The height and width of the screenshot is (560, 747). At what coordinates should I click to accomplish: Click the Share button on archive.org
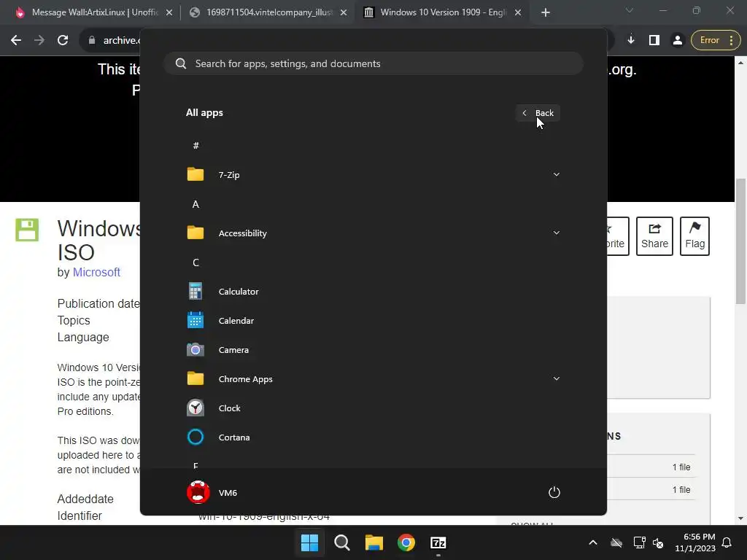(x=654, y=236)
